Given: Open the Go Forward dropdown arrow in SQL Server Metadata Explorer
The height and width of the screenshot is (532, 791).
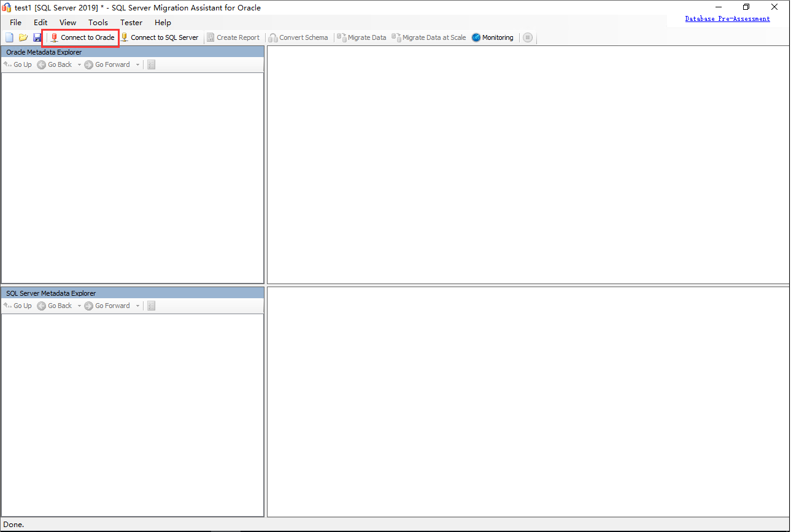Looking at the screenshot, I should tap(137, 306).
